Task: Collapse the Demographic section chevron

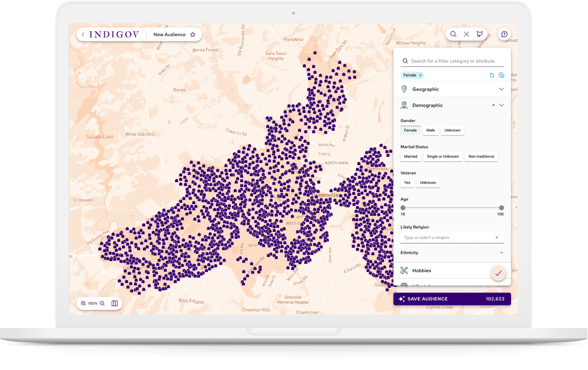Action: click(x=501, y=105)
